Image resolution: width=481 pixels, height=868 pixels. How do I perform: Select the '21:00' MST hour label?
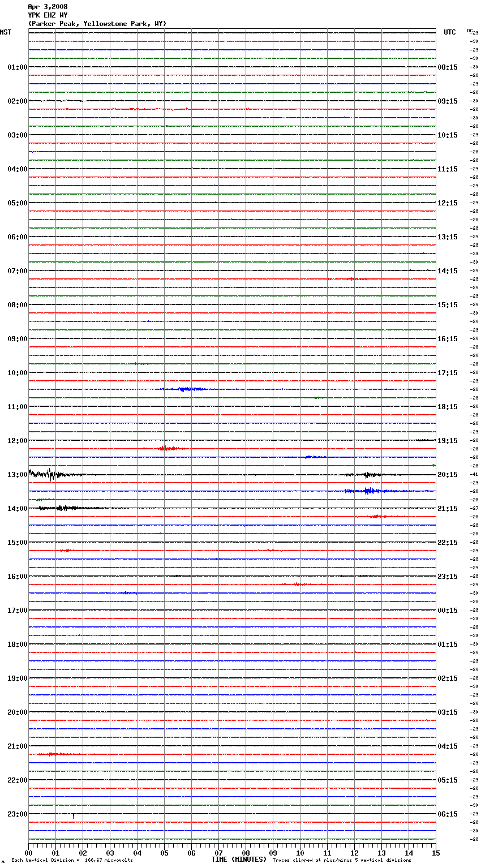click(x=18, y=746)
